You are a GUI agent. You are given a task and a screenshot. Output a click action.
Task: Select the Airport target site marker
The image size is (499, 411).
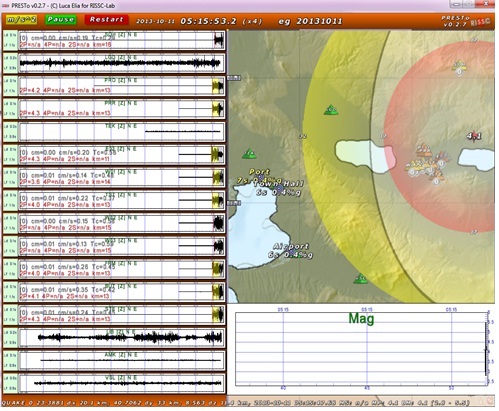click(x=292, y=253)
